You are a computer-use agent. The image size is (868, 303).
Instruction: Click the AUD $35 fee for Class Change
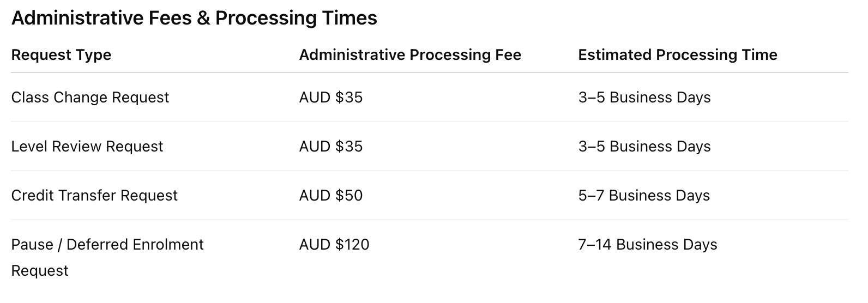pyautogui.click(x=331, y=98)
